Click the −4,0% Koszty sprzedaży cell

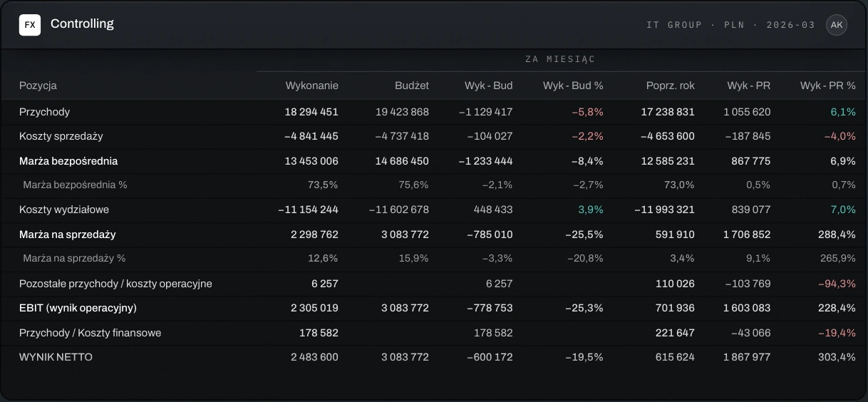(839, 136)
